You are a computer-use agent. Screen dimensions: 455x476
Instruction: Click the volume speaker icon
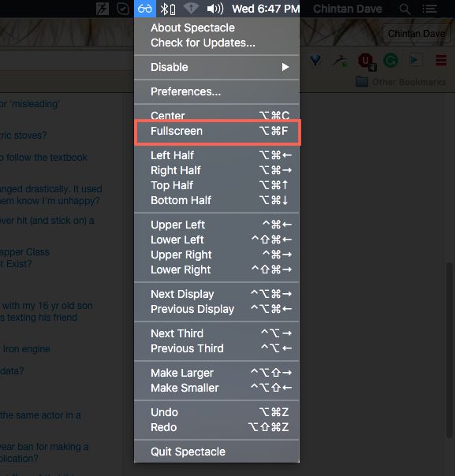pos(215,9)
